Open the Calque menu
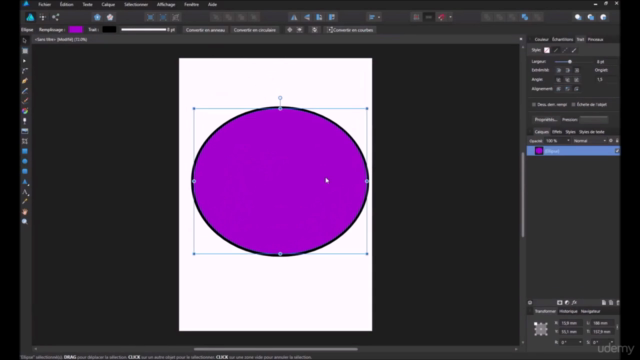This screenshot has width=640, height=360. [x=108, y=4]
